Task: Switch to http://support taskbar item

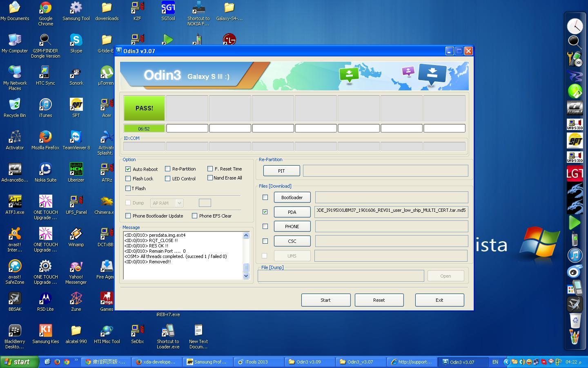Action: (x=412, y=362)
